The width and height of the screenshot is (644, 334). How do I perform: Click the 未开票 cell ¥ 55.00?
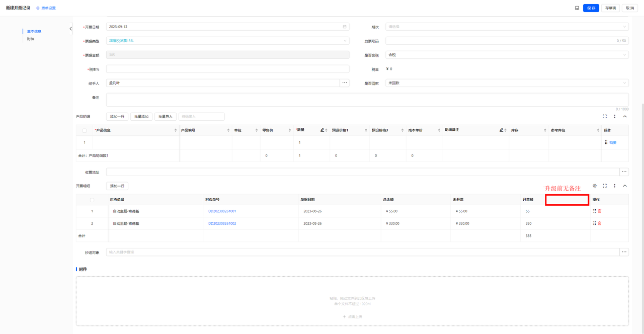pyautogui.click(x=486, y=211)
